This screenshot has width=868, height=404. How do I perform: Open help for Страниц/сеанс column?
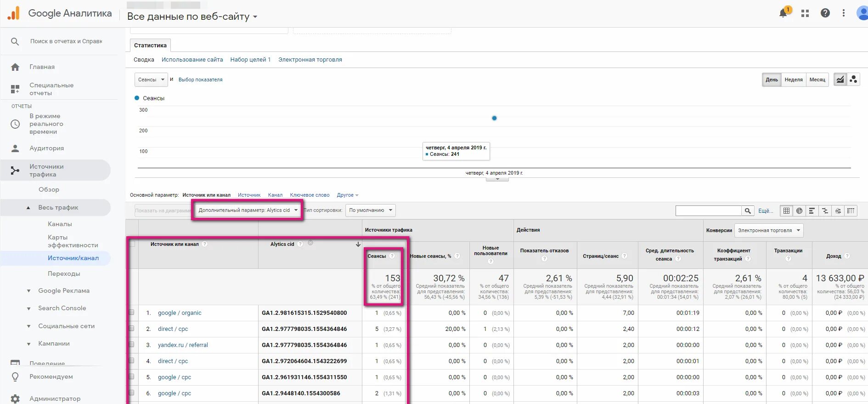point(625,256)
